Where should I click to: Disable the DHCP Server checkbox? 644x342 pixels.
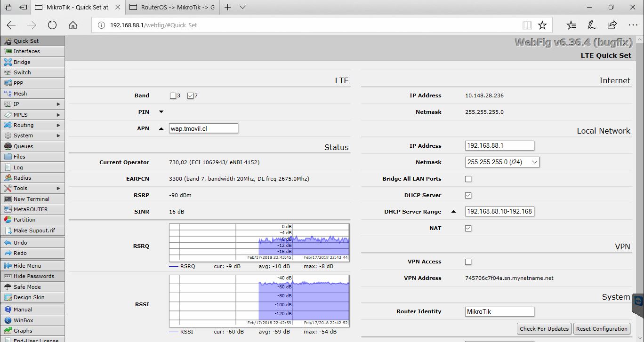[x=468, y=195]
